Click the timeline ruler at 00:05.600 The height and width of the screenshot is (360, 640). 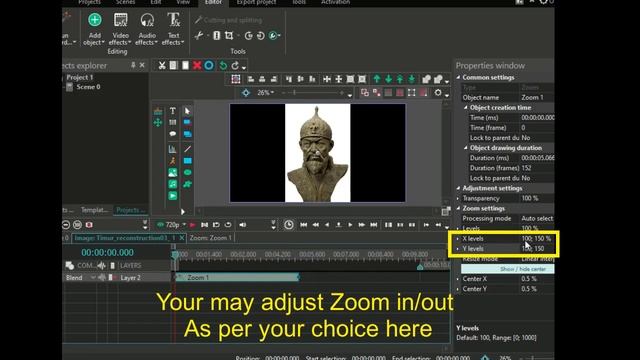coord(313,254)
